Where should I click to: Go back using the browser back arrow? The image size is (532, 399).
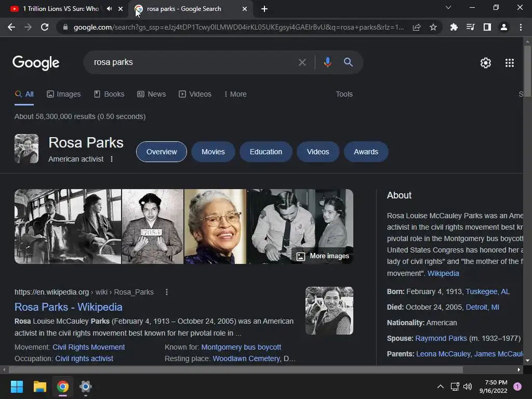point(11,27)
